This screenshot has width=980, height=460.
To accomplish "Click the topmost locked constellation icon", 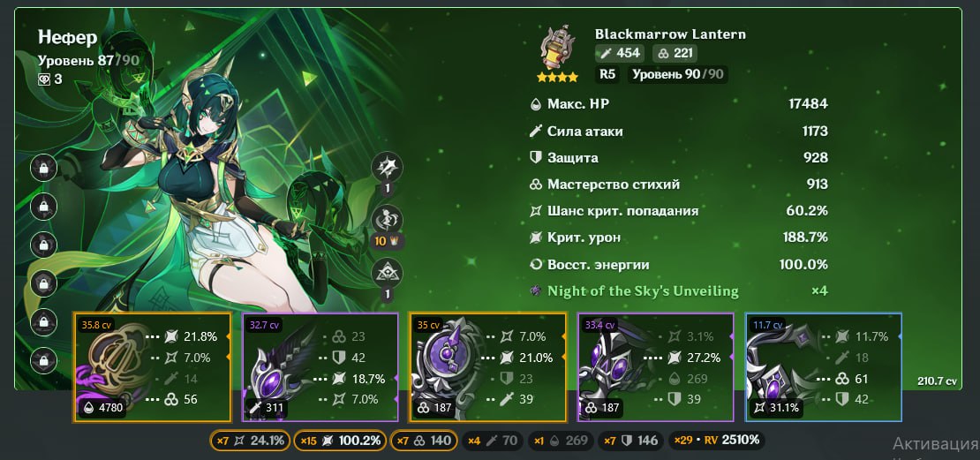I will (x=44, y=168).
